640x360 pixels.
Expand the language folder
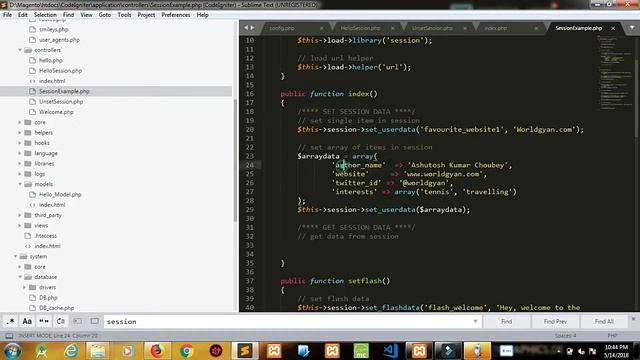pos(20,153)
